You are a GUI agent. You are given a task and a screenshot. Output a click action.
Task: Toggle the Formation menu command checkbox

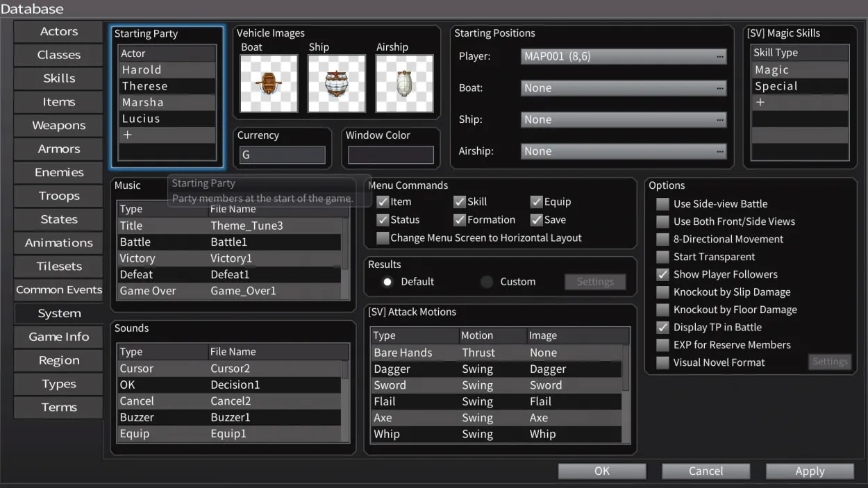click(459, 220)
